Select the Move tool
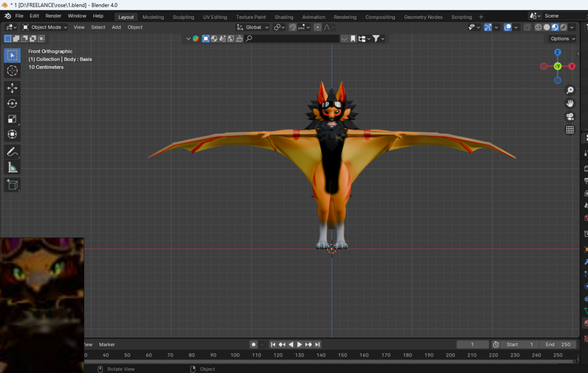 tap(12, 87)
